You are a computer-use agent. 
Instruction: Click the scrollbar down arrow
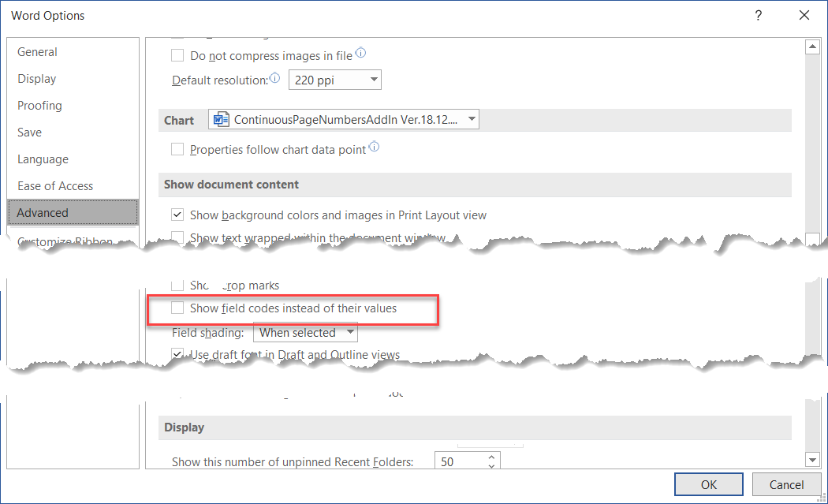coord(814,460)
